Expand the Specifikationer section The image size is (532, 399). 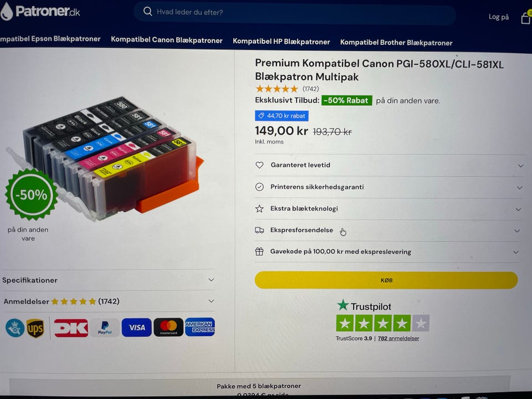pyautogui.click(x=109, y=280)
